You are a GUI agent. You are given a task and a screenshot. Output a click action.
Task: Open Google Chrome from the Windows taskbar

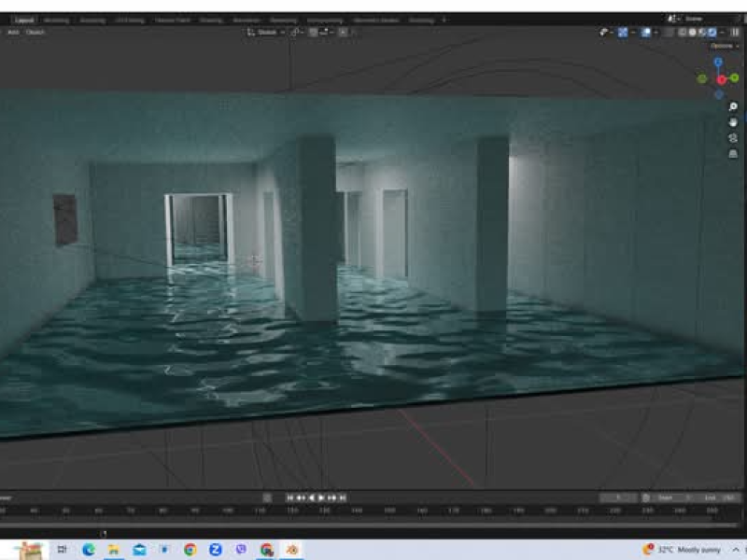tap(190, 550)
